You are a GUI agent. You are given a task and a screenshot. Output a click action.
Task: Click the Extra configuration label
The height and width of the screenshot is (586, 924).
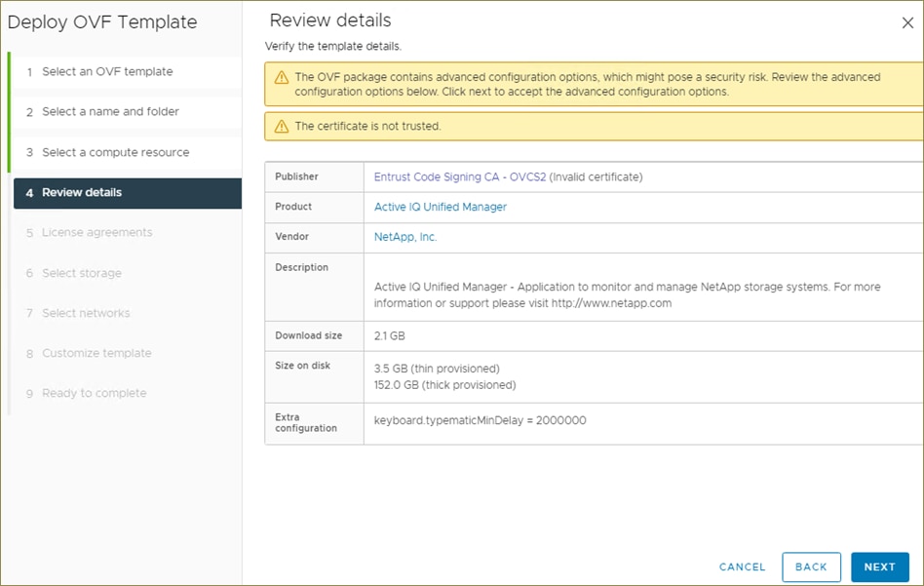(306, 423)
